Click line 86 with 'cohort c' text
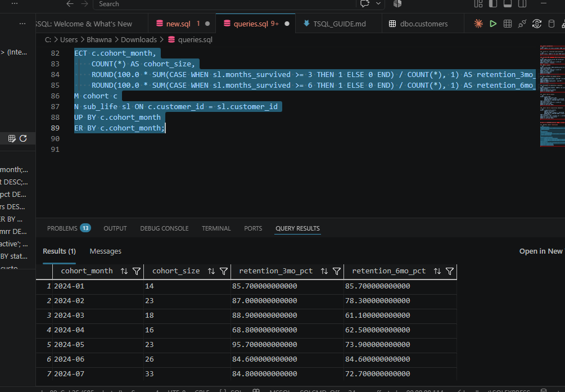This screenshot has width=565, height=392. click(x=96, y=96)
